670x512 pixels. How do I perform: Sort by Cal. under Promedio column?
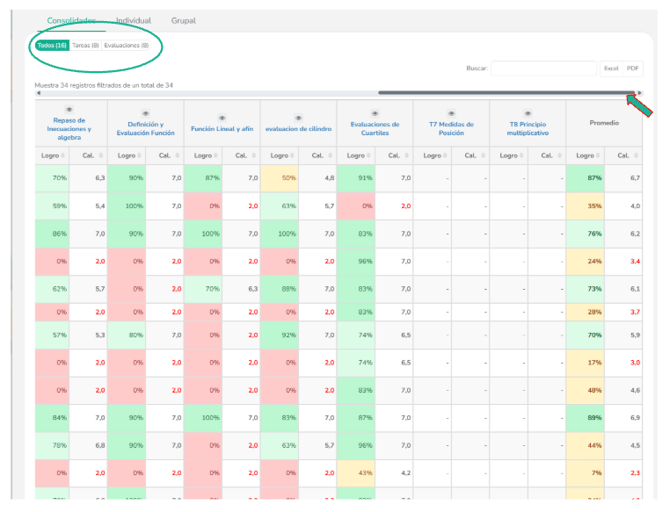click(x=622, y=155)
